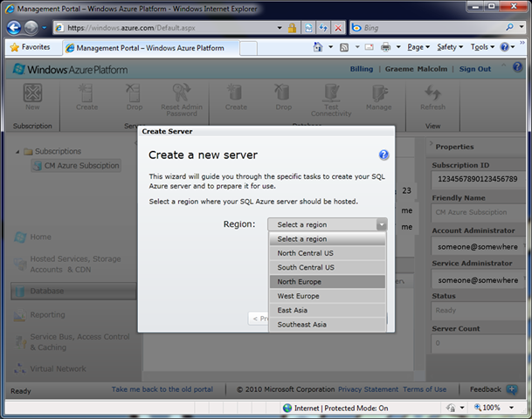
Task: Click Subscription ID value field
Action: point(478,179)
